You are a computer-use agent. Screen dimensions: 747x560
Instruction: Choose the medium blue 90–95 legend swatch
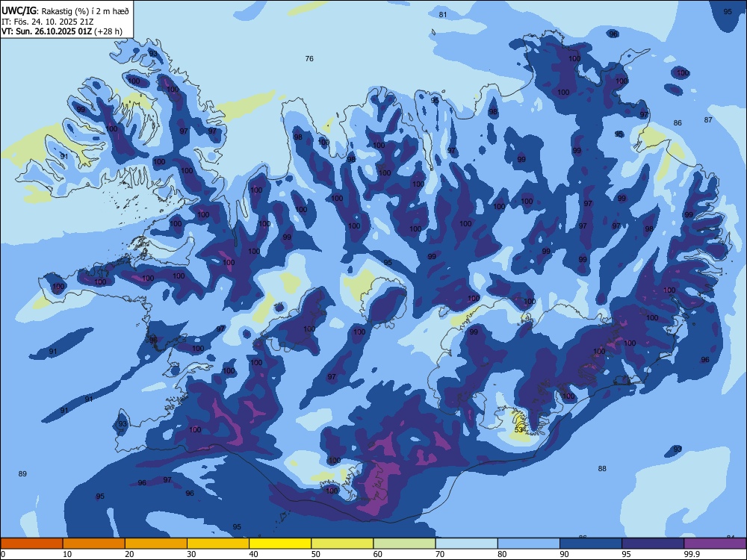click(x=591, y=544)
